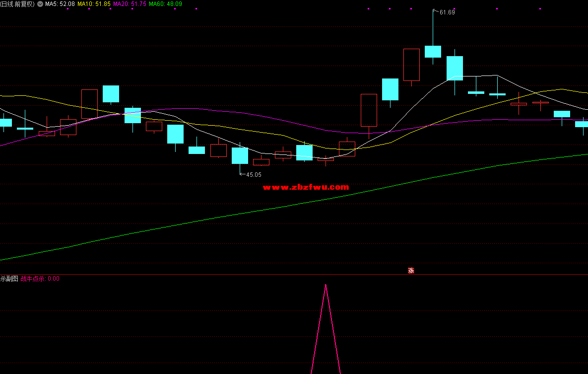
Task: Click the green MA60: 48.09 label
Action: (x=165, y=4)
